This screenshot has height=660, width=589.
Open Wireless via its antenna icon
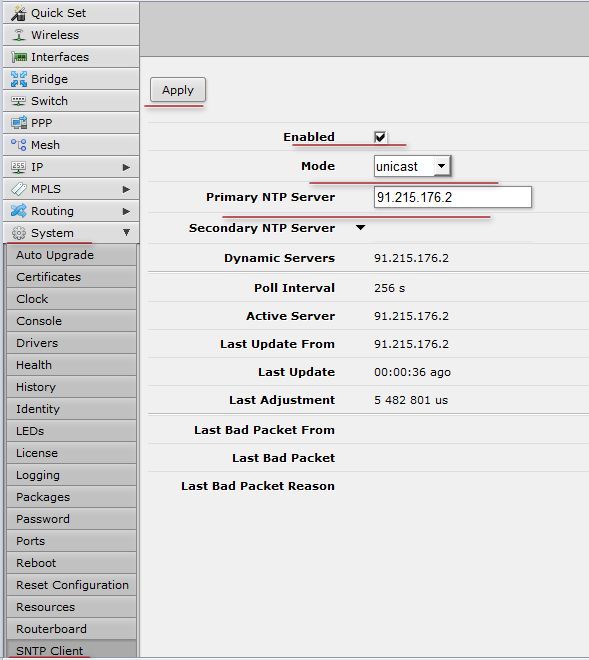[x=19, y=35]
